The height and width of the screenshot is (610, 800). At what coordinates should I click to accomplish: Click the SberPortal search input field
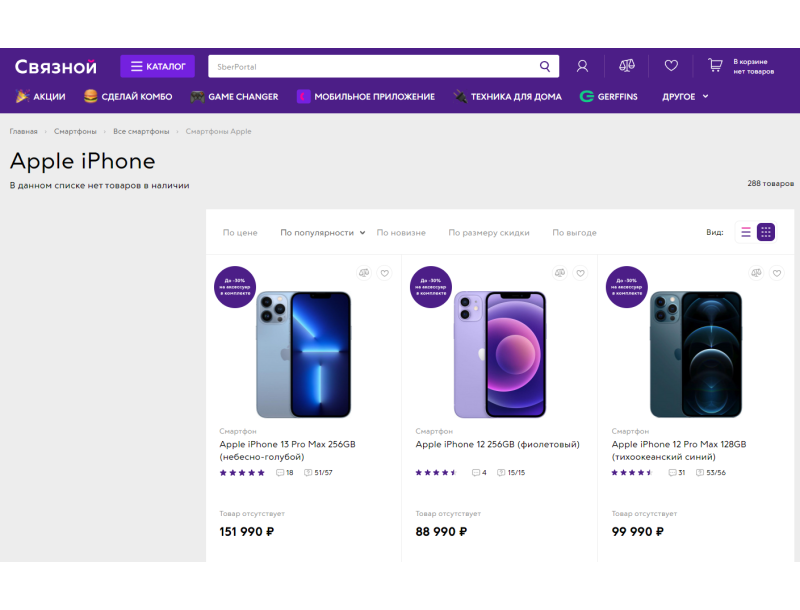pyautogui.click(x=370, y=67)
